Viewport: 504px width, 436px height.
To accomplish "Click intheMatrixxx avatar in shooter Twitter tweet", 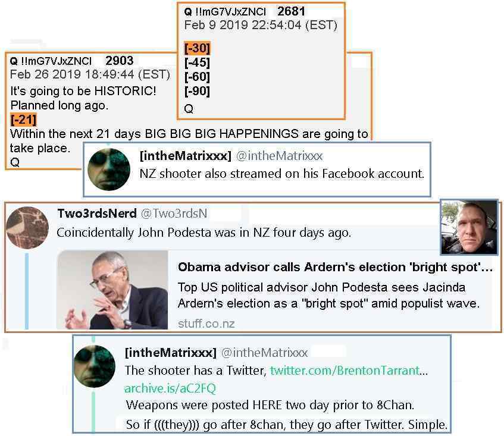I will (x=94, y=366).
